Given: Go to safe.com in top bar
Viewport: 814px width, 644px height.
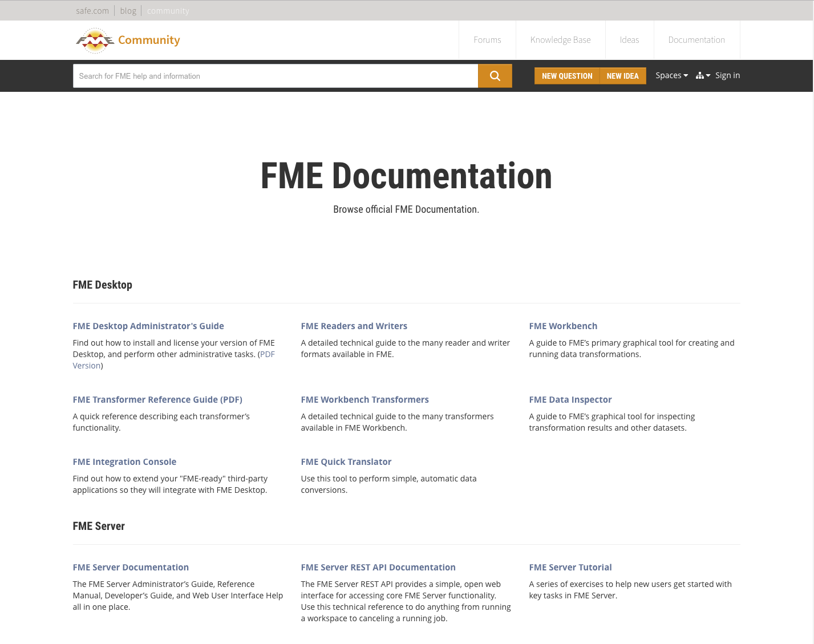Looking at the screenshot, I should (x=92, y=11).
